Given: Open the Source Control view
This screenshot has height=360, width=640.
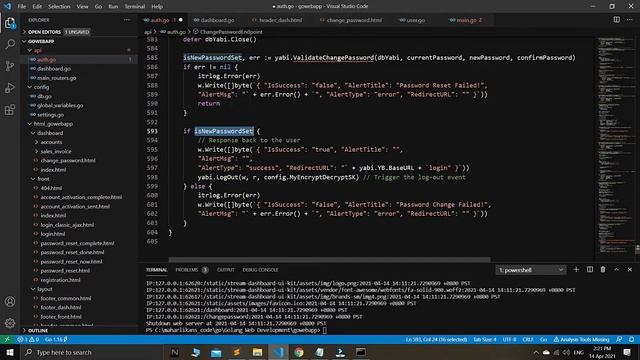Looking at the screenshot, I should tap(10, 66).
